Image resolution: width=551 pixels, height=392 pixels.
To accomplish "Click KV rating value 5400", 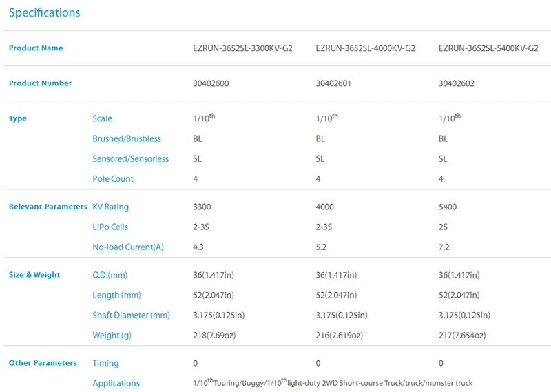I will 448,207.
